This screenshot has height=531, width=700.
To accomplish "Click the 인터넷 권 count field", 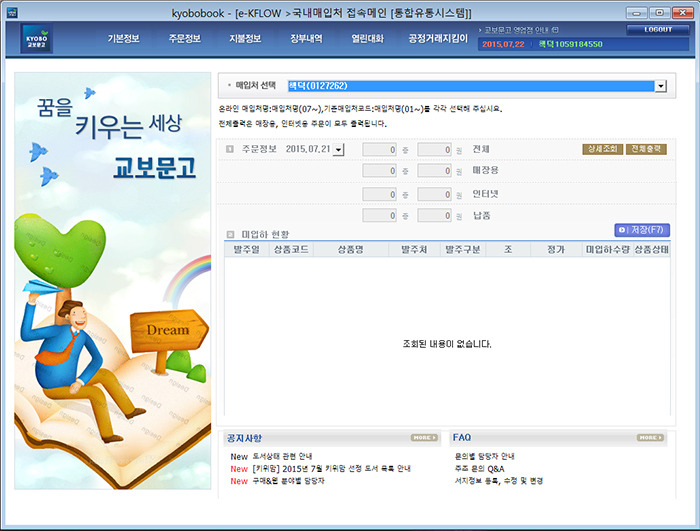I will tap(434, 194).
